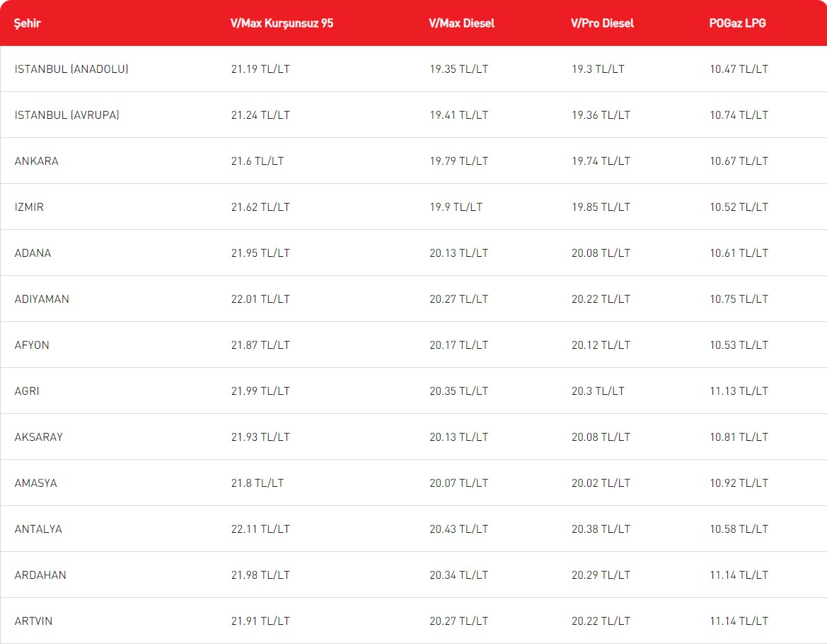This screenshot has width=827, height=644.
Task: Select ARDAHAN's 20.34 TL/LT V/Max Diesel price
Action: coord(458,575)
